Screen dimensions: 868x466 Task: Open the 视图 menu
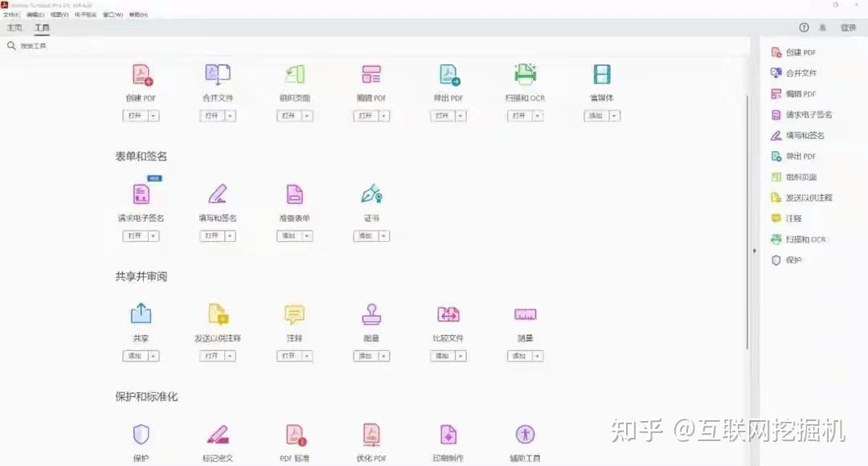click(59, 14)
